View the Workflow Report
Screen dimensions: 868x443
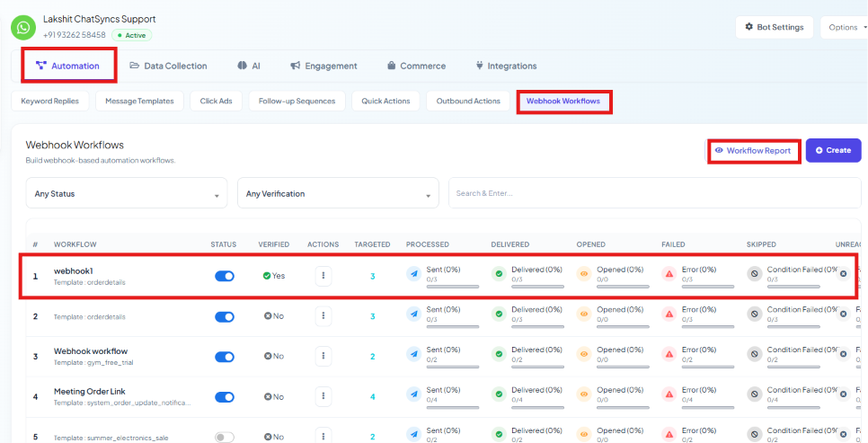coord(754,151)
